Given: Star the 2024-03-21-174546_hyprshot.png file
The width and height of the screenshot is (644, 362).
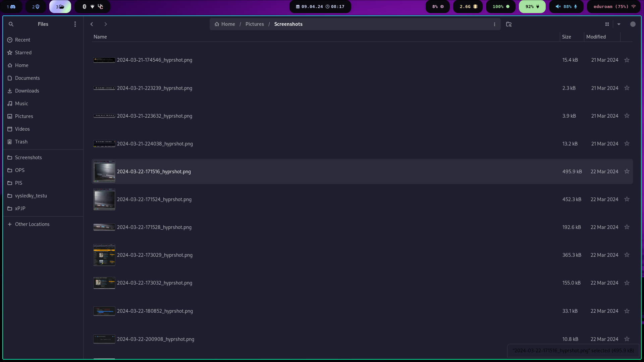Looking at the screenshot, I should tap(627, 60).
